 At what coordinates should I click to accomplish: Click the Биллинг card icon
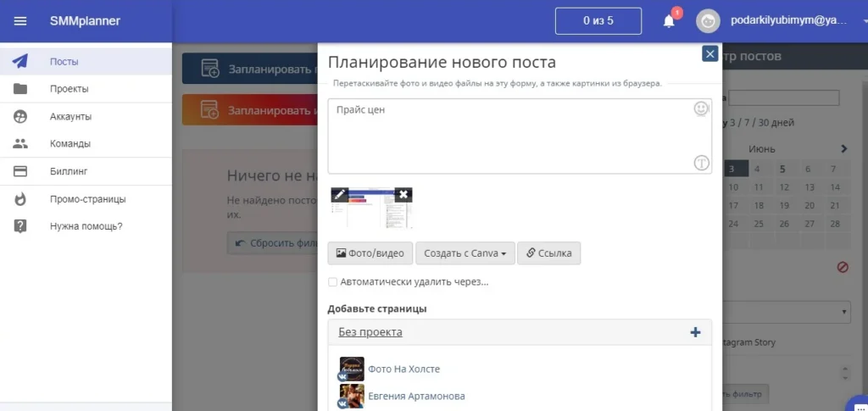[20, 171]
